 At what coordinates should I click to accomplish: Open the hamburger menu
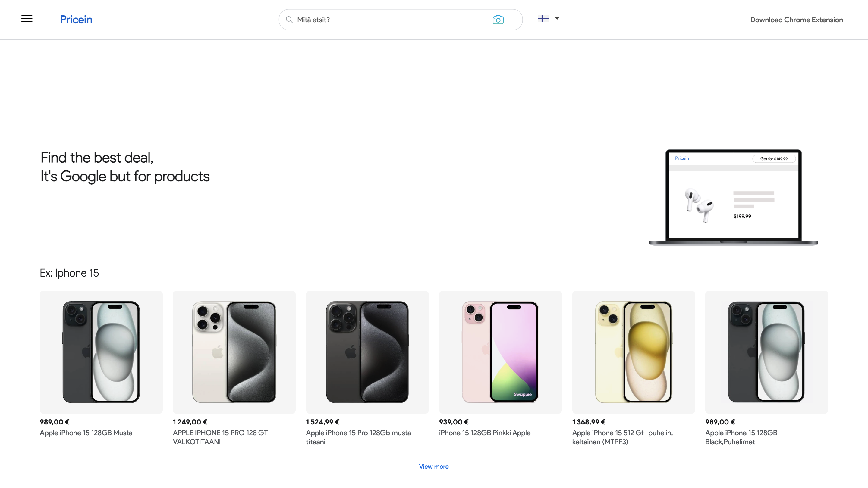(27, 19)
